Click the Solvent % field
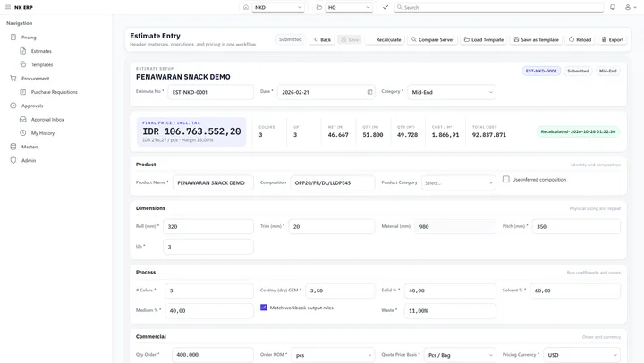Viewport: 644px width, 363px height. 575,291
